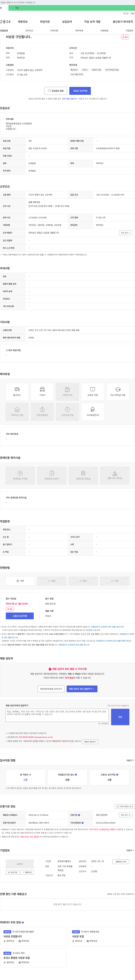
Task: Click the info icon beside 인증기관
Action: pos(79,815)
